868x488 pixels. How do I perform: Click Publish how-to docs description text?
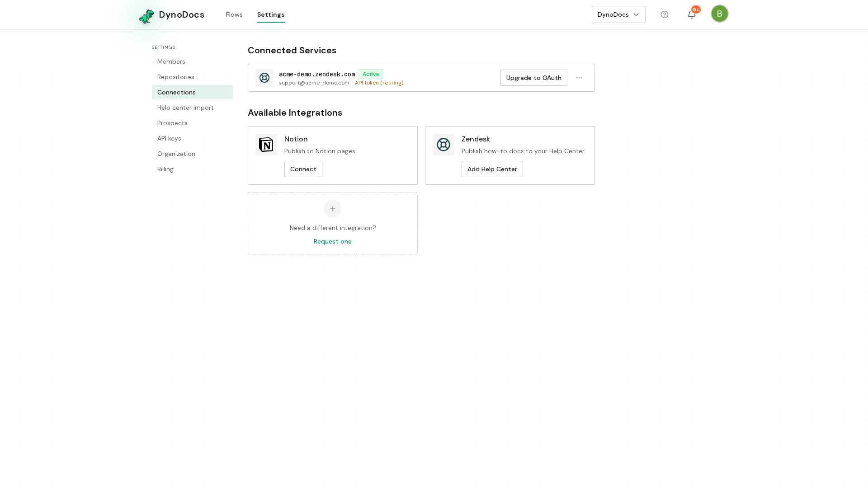(524, 151)
